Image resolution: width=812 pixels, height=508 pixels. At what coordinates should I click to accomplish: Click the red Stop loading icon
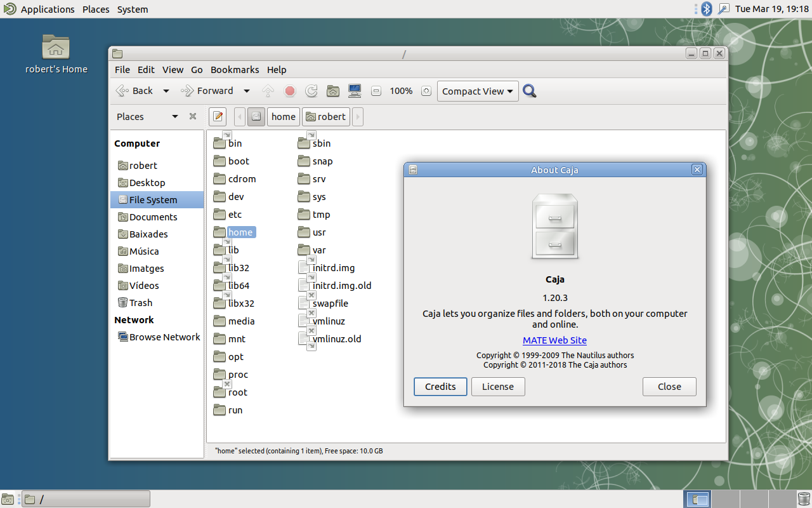pos(290,91)
